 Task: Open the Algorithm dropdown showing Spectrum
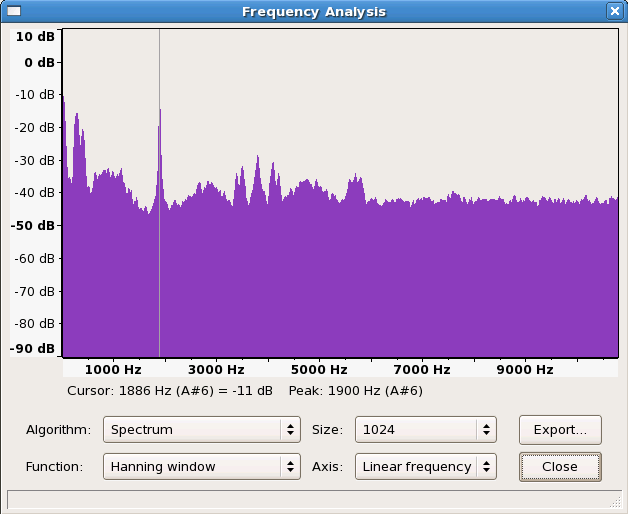[201, 429]
